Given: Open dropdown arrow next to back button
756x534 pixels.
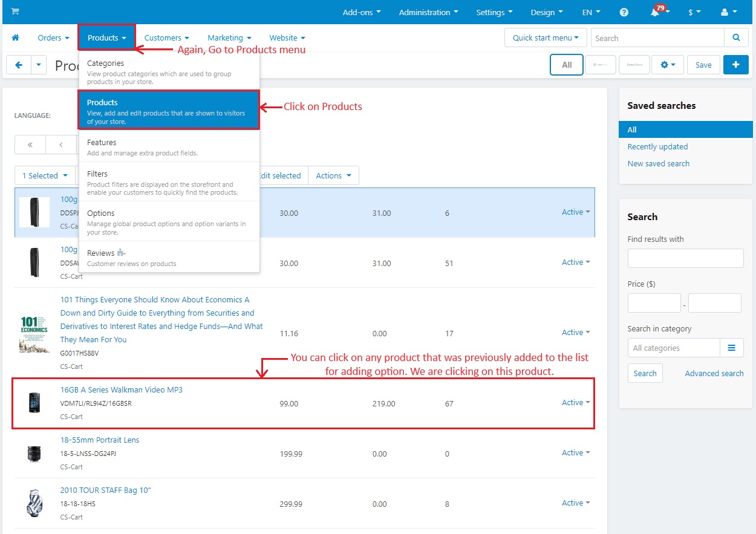Looking at the screenshot, I should pyautogui.click(x=39, y=65).
